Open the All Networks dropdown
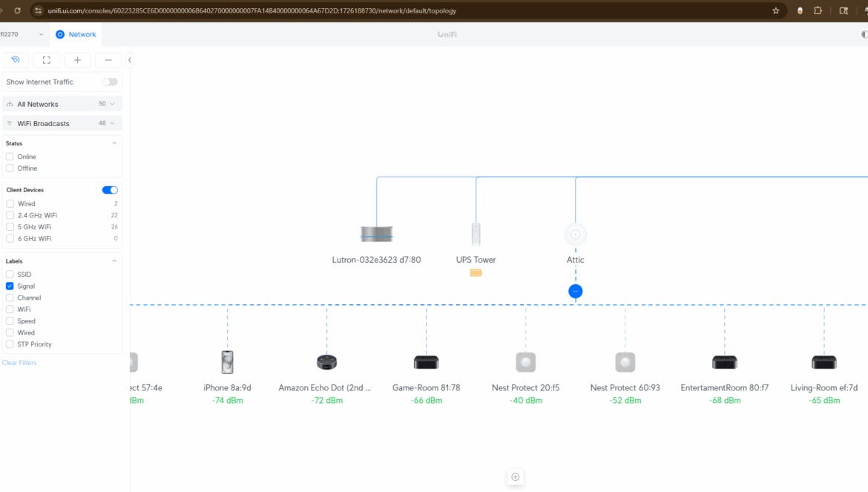The height and width of the screenshot is (492, 868). point(62,104)
